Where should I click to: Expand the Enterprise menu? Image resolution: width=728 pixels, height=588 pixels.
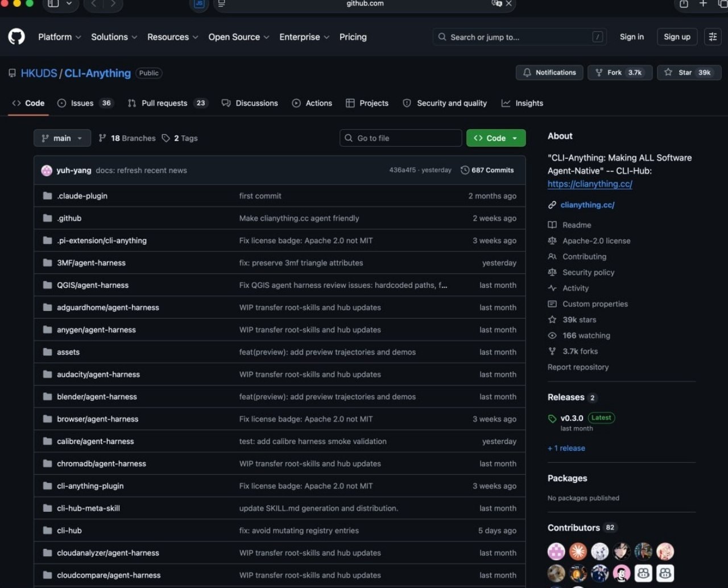pyautogui.click(x=304, y=37)
